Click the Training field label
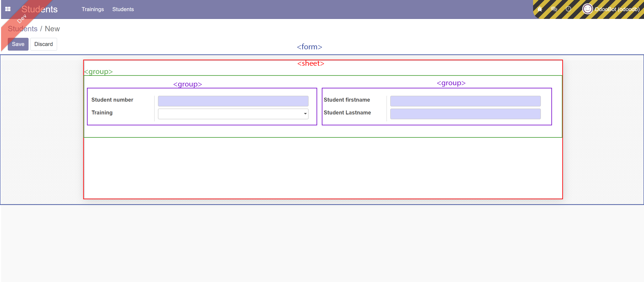Viewport: 644px width, 282px height. pos(102,113)
